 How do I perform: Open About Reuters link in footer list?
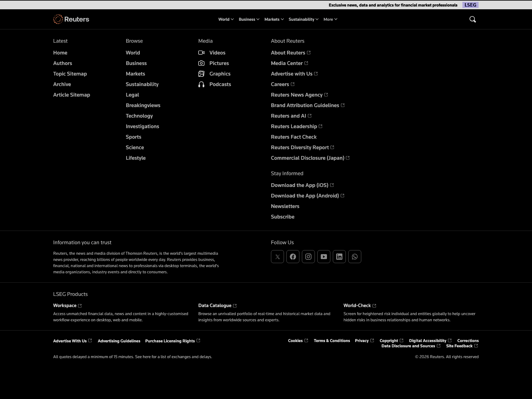click(x=291, y=53)
